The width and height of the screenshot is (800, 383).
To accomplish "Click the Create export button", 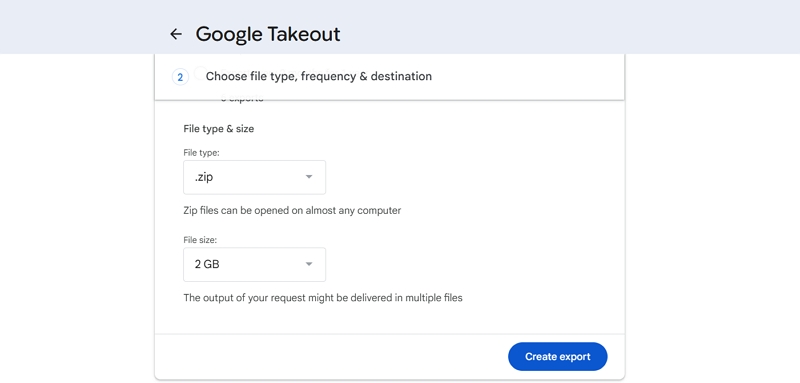I will pos(558,356).
